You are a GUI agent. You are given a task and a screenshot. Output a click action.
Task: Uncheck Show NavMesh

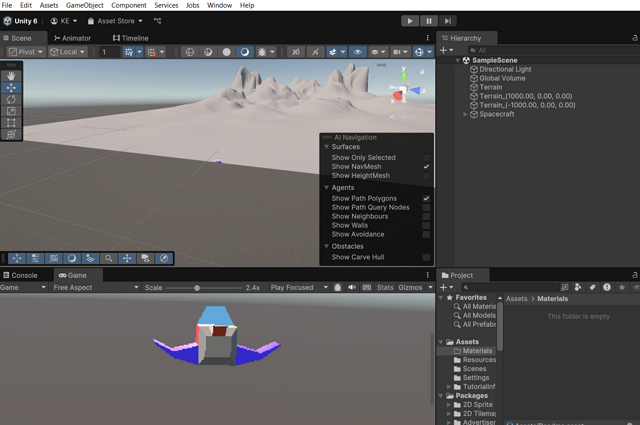coord(426,167)
